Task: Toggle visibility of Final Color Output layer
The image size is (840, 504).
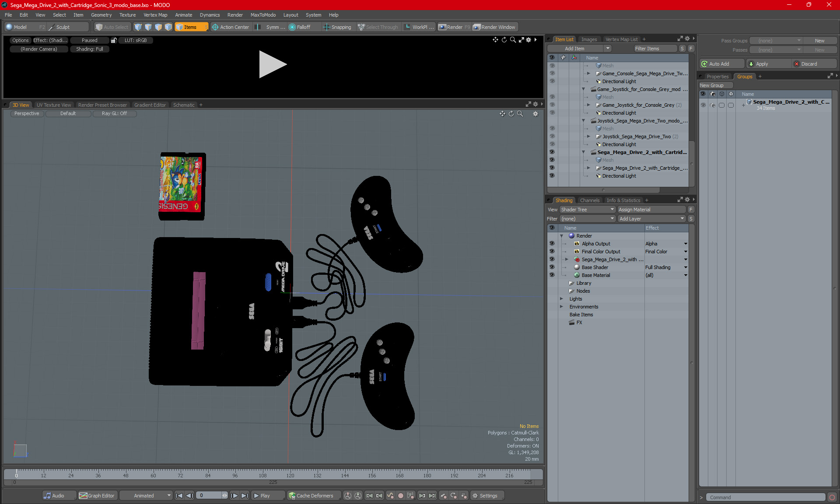Action: tap(552, 252)
